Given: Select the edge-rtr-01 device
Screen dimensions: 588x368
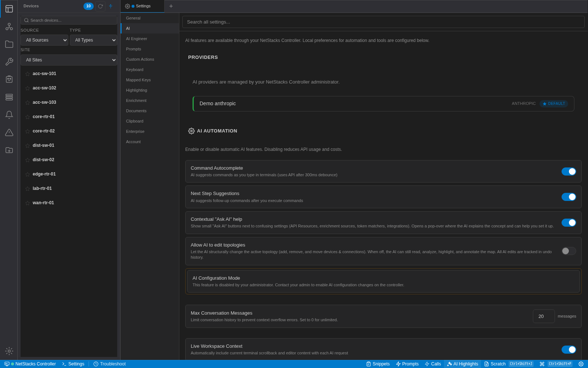Looking at the screenshot, I should click(x=69, y=174).
